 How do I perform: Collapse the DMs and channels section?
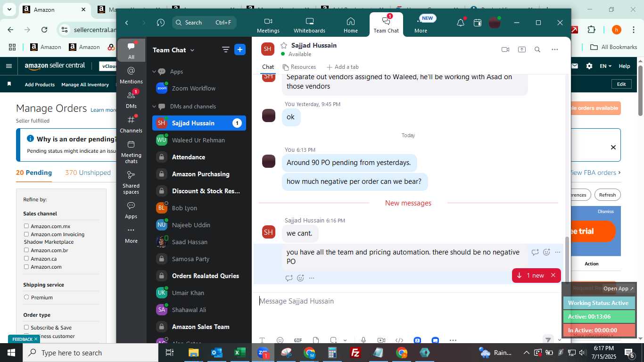coord(154,107)
